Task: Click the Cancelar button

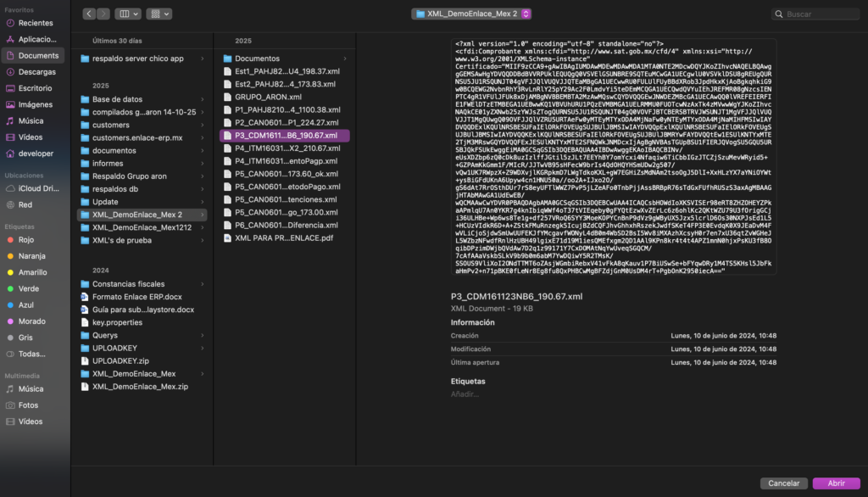Action: [x=783, y=483]
